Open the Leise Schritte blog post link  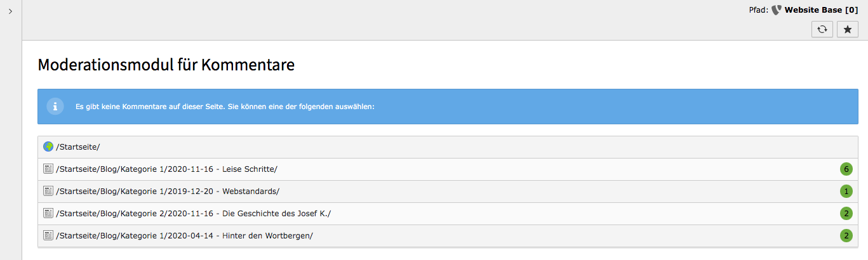coord(166,169)
